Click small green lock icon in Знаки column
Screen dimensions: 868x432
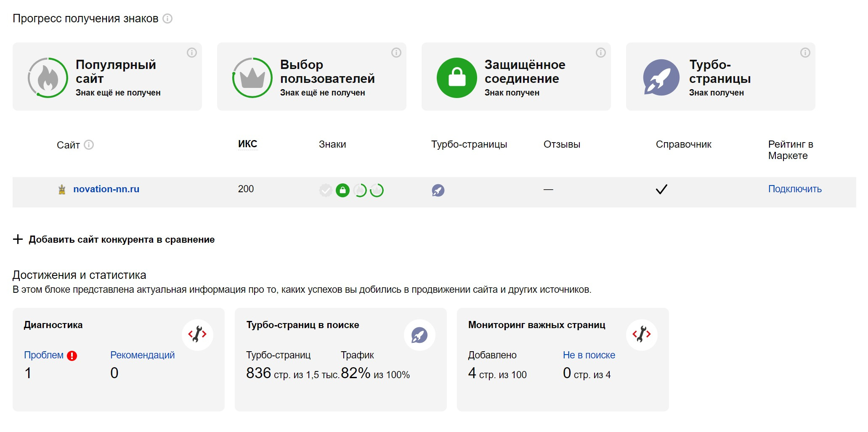343,191
